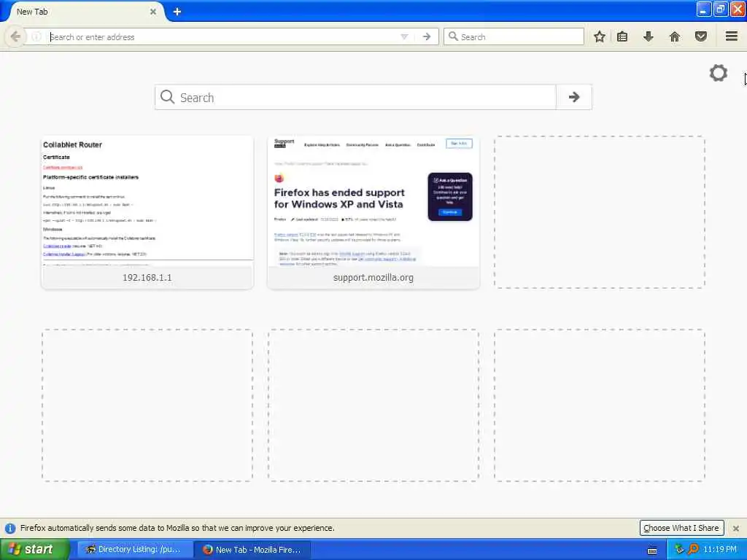
Task: Click the New Tab page search field
Action: coord(355,97)
